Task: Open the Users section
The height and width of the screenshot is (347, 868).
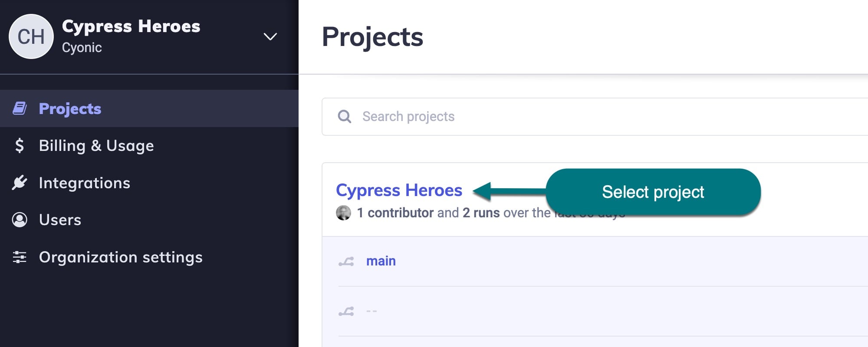Action: pos(60,220)
